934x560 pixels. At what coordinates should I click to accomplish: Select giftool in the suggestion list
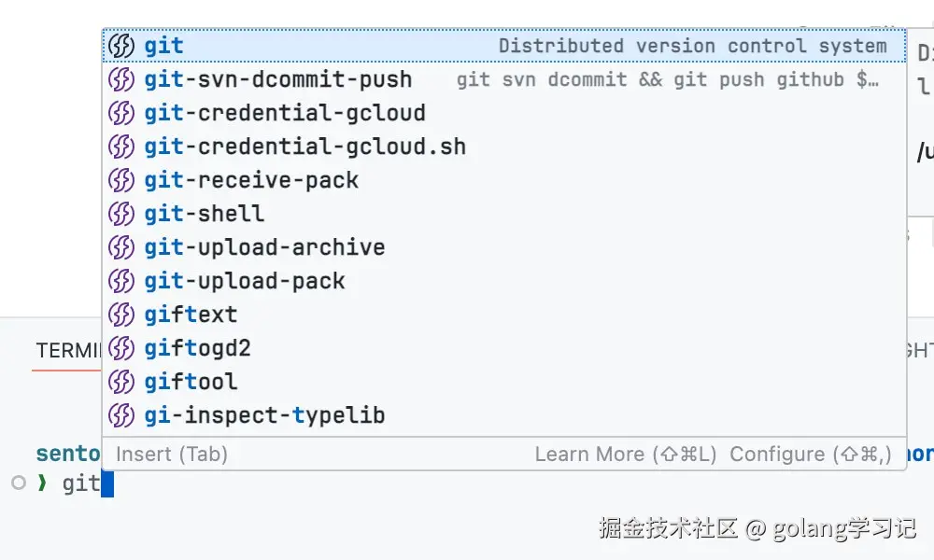(191, 382)
